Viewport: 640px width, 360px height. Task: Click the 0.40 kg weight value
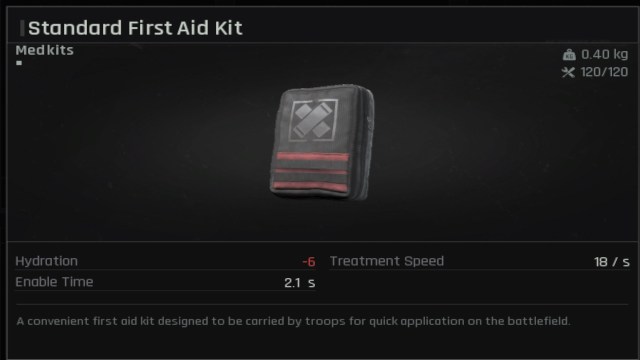(604, 54)
